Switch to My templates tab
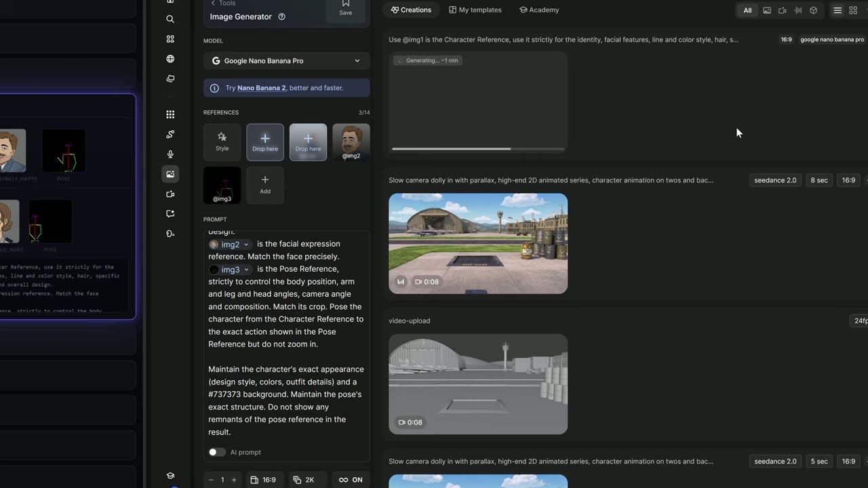Viewport: 868px width, 488px height. [x=475, y=10]
